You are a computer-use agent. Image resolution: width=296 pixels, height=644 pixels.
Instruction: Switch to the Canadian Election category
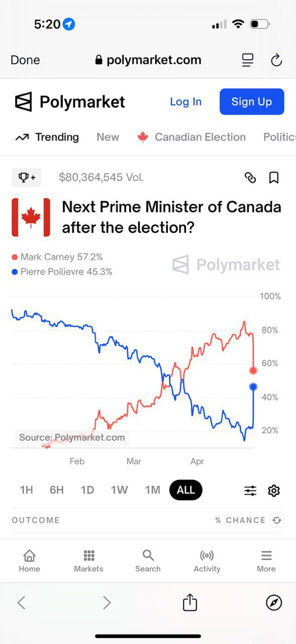point(191,137)
